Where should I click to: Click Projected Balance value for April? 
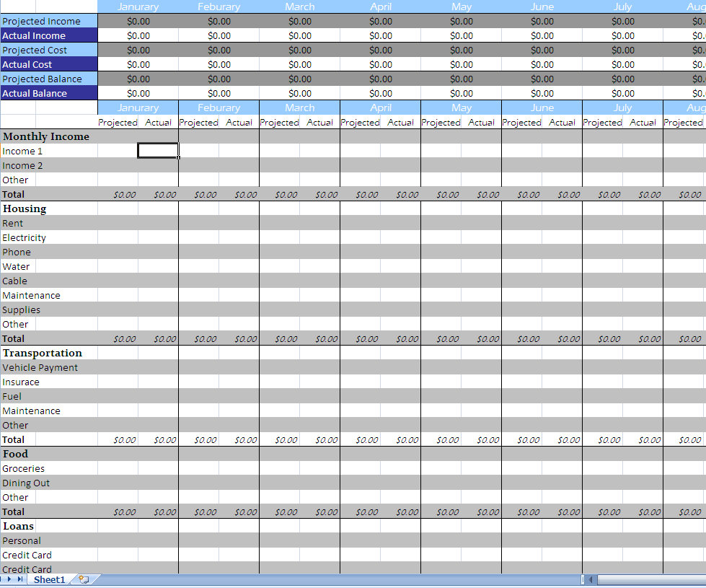[381, 79]
